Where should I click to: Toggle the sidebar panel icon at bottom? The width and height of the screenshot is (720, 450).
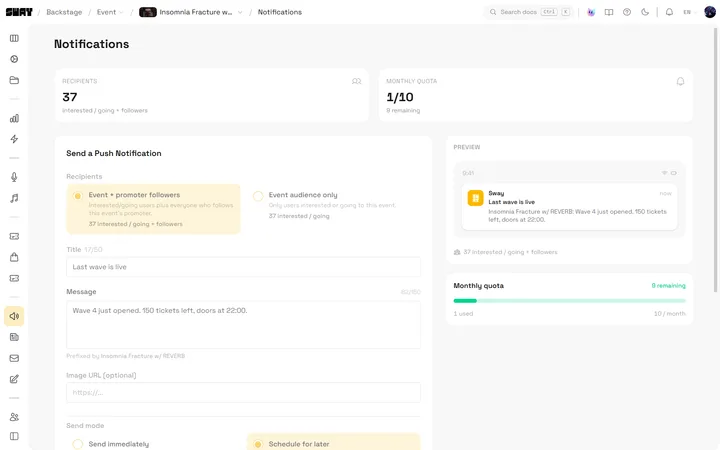[x=14, y=436]
